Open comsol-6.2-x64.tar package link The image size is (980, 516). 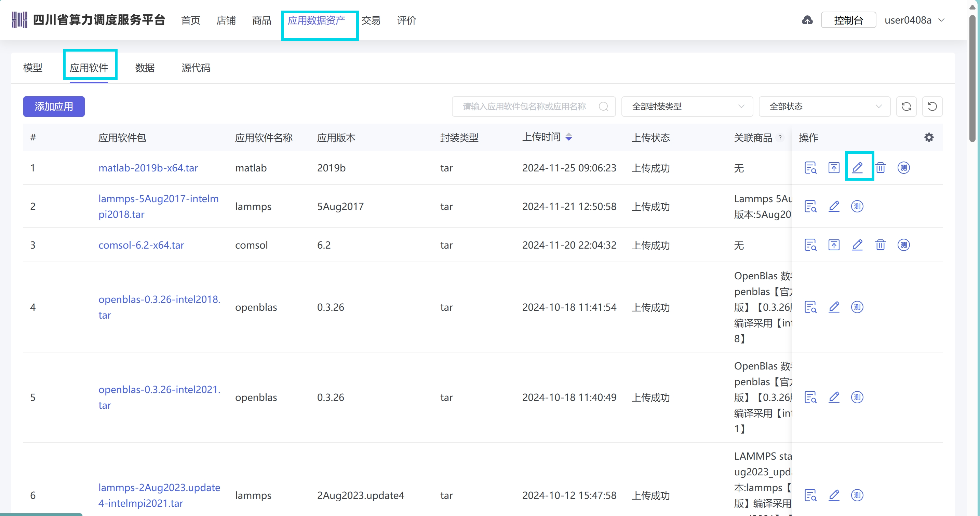tap(141, 245)
